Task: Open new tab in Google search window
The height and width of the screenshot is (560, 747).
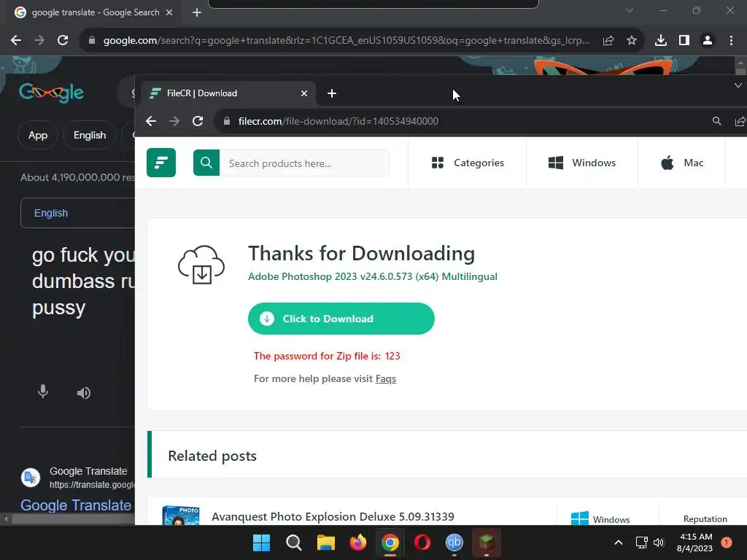Action: point(197,12)
